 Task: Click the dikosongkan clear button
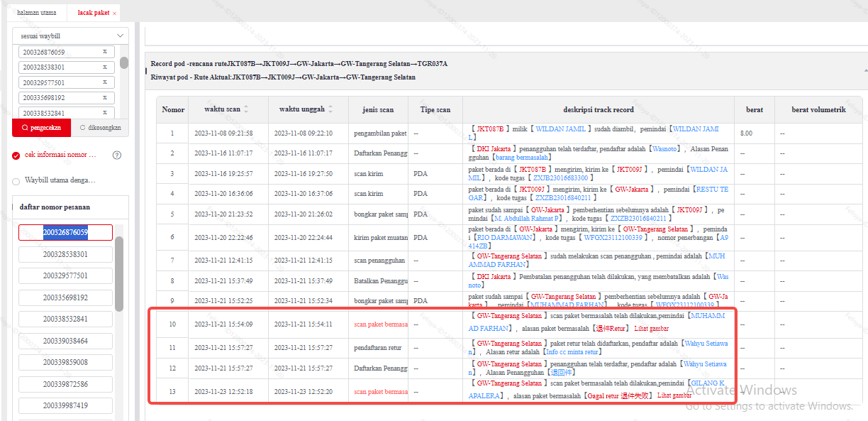100,128
